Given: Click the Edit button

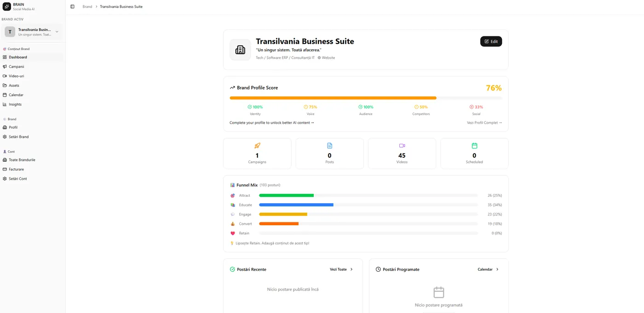Looking at the screenshot, I should [x=491, y=41].
